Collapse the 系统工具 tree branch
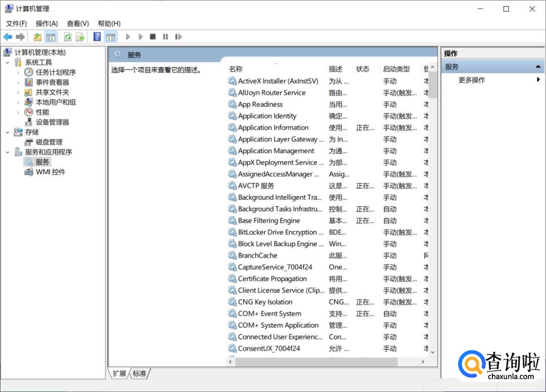Screen dimensions: 546x392 pyautogui.click(x=7, y=63)
